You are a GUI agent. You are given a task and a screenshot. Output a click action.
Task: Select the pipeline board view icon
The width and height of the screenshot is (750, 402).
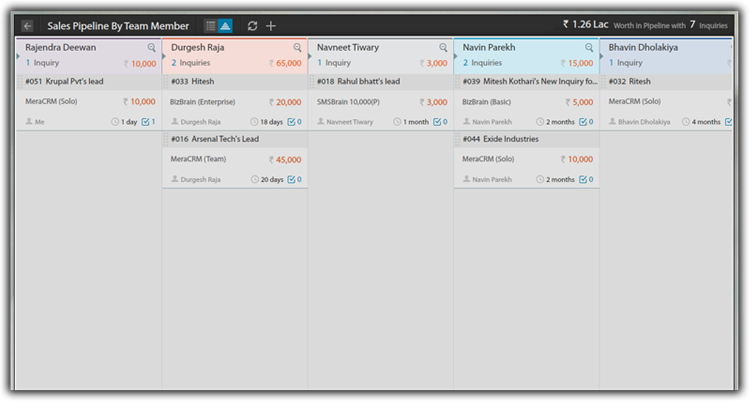click(x=225, y=25)
